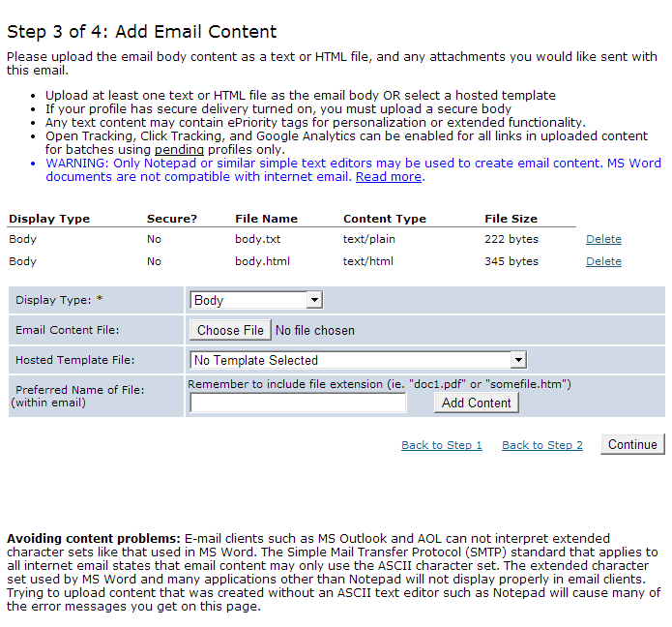Go back to Step 1
Image resolution: width=672 pixels, height=627 pixels.
coord(442,445)
